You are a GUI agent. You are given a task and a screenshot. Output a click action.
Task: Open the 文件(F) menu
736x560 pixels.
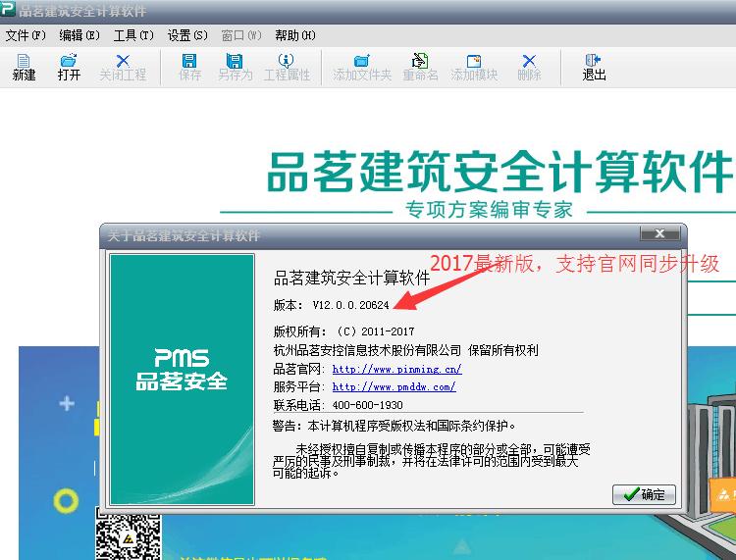coord(26,35)
